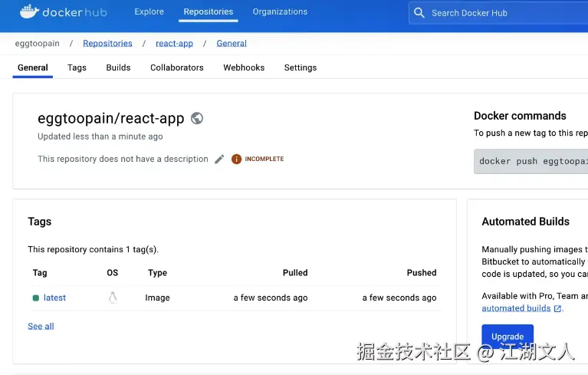
Task: Click the docker push command box
Action: (x=531, y=161)
